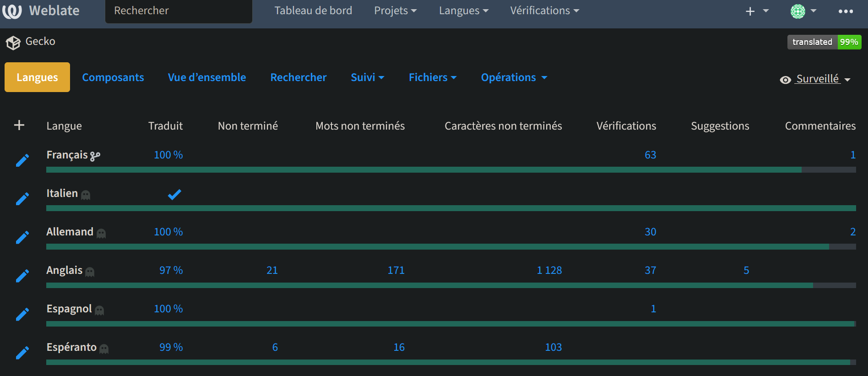Switch to the Composants tab
The image size is (868, 376).
[x=113, y=77]
